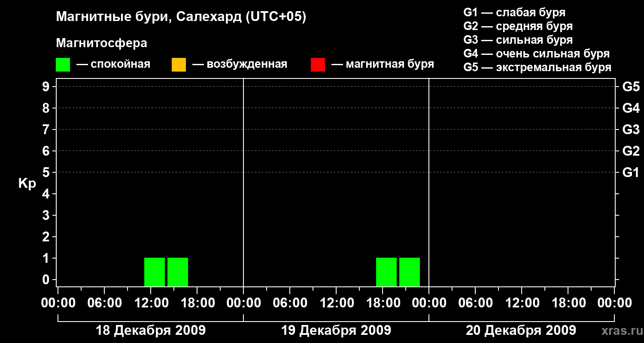Click the 'G2 — средняя буря' legend line
This screenshot has width=644, height=343.
click(518, 26)
